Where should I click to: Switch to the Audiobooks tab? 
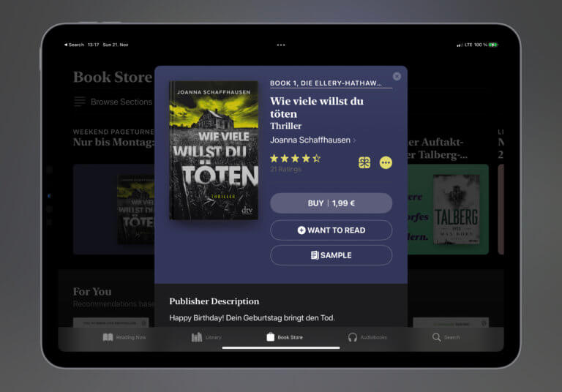(367, 337)
